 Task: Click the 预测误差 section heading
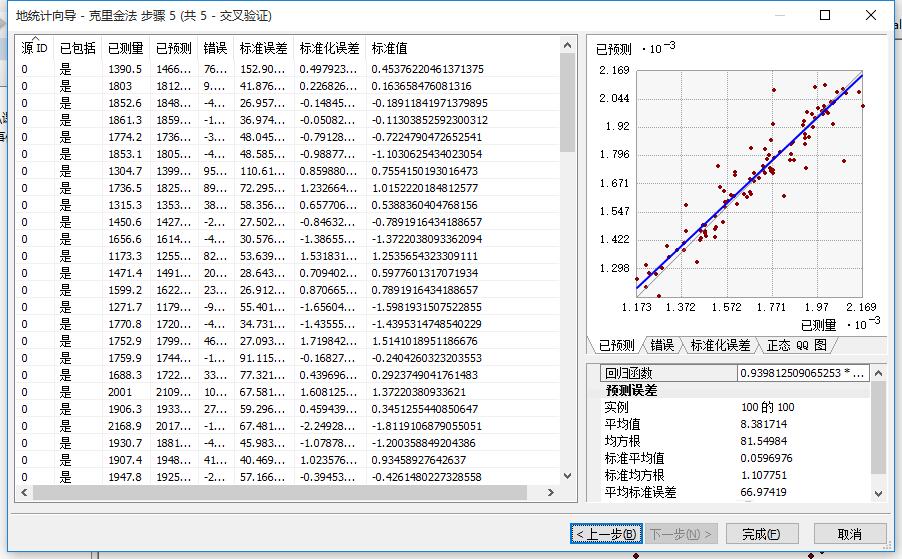(x=631, y=390)
